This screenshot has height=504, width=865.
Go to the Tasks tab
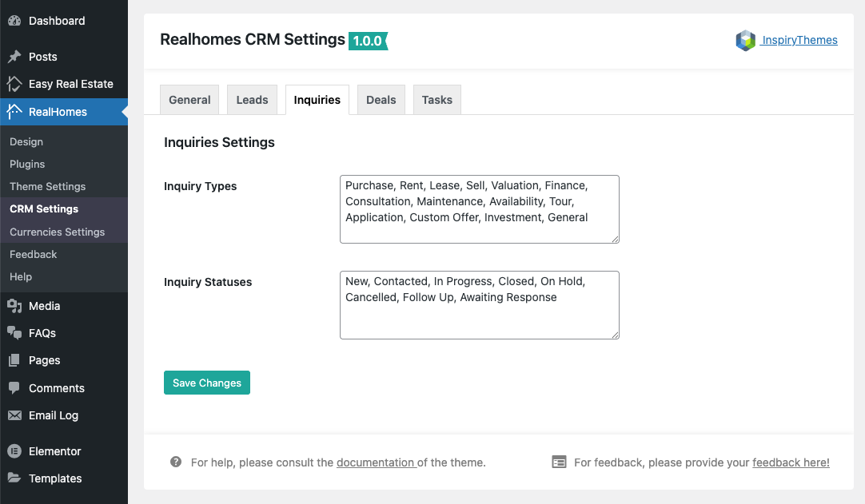pyautogui.click(x=436, y=100)
